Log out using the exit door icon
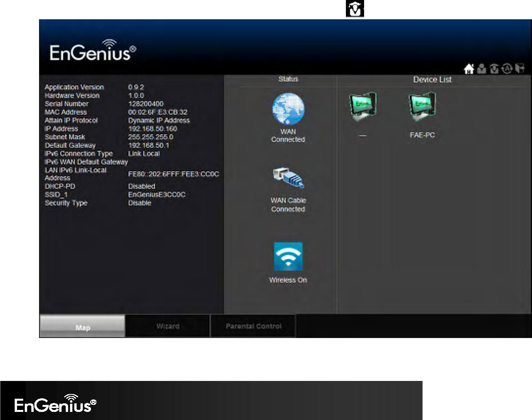 520,69
